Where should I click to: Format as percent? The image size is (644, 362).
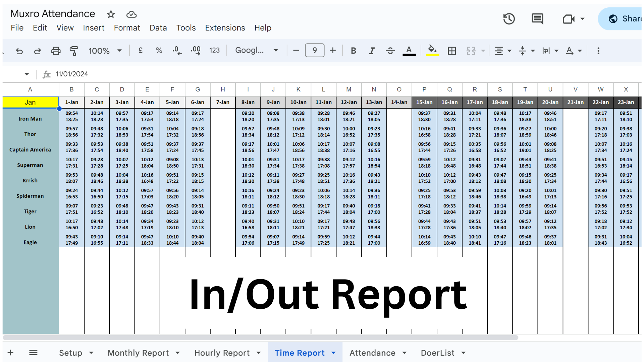(159, 51)
